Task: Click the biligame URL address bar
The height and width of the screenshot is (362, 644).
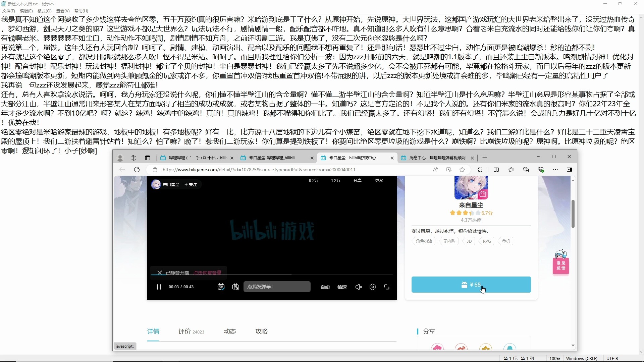Action: pyautogui.click(x=259, y=170)
